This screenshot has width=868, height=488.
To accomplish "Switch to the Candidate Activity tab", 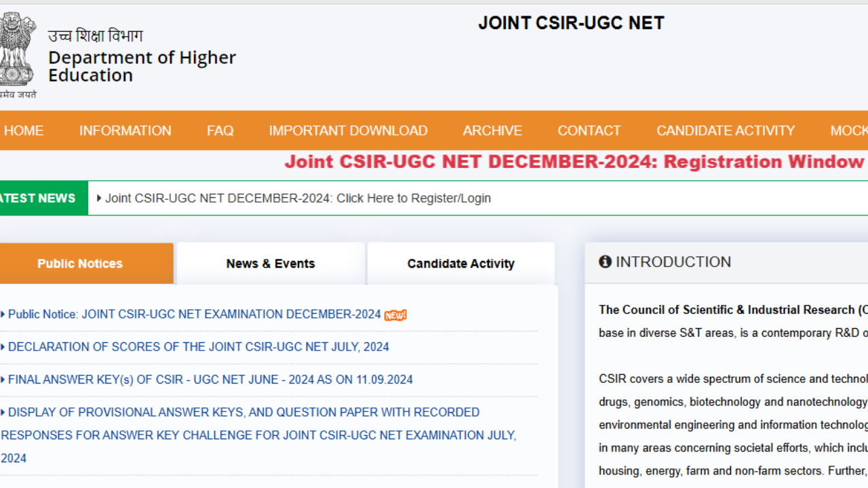I will [x=460, y=263].
